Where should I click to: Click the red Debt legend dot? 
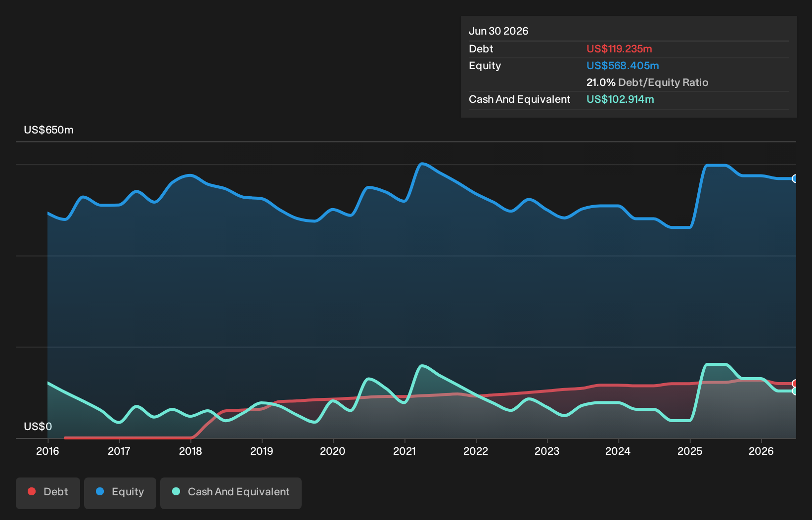(x=32, y=491)
